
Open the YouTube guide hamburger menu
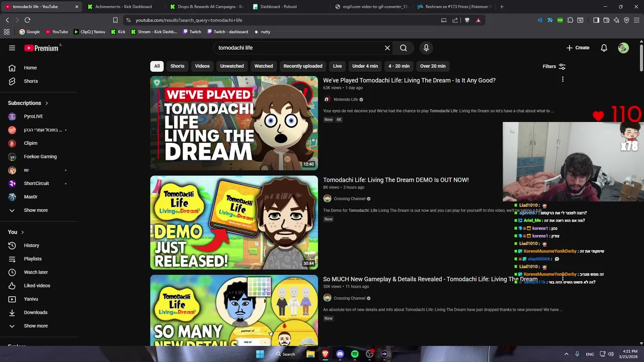coord(12,48)
